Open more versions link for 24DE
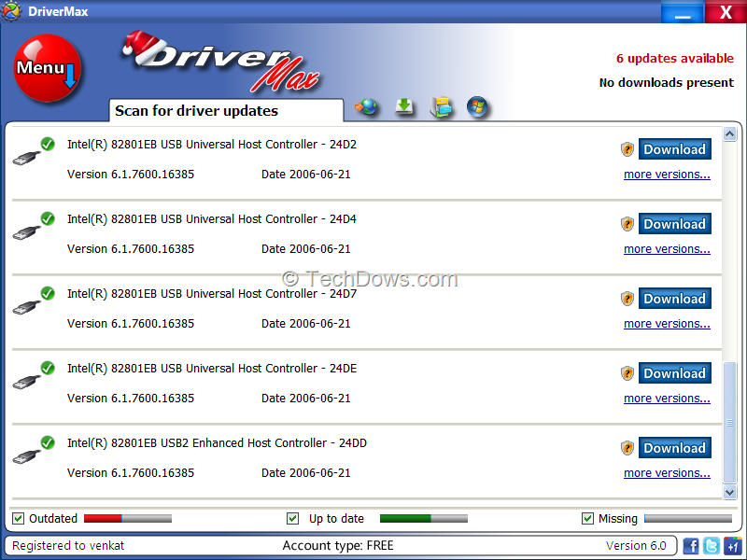 [x=667, y=399]
